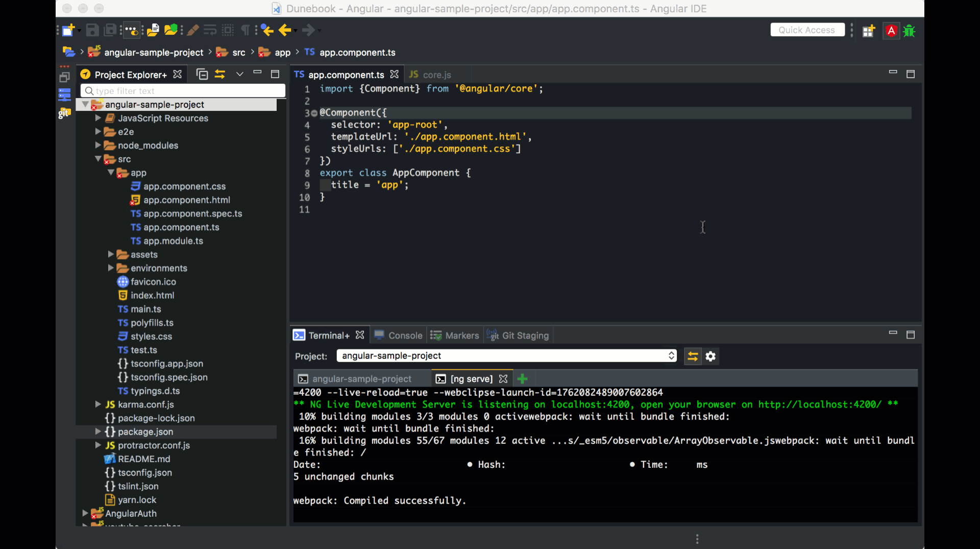Click the Open File folder icon
980x549 pixels.
click(153, 31)
